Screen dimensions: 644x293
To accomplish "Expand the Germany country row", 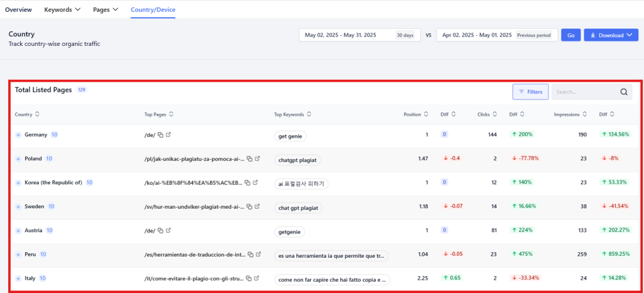I will (x=18, y=135).
